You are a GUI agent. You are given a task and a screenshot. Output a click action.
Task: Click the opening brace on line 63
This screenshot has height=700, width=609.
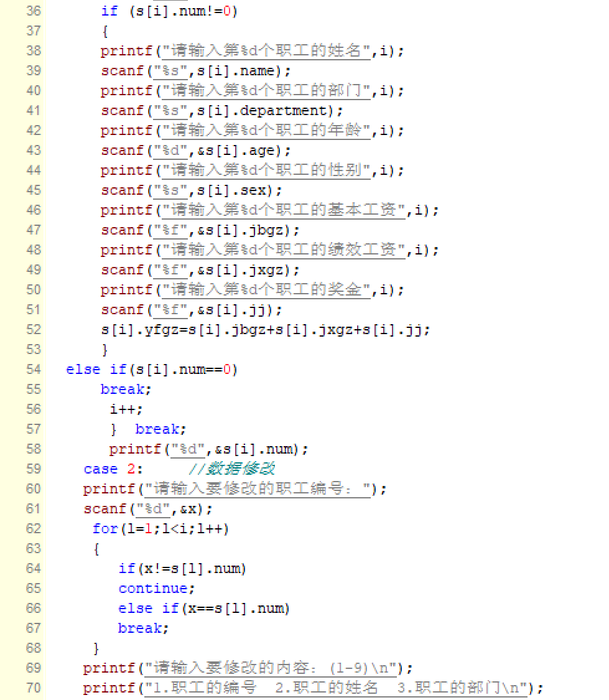click(x=96, y=549)
